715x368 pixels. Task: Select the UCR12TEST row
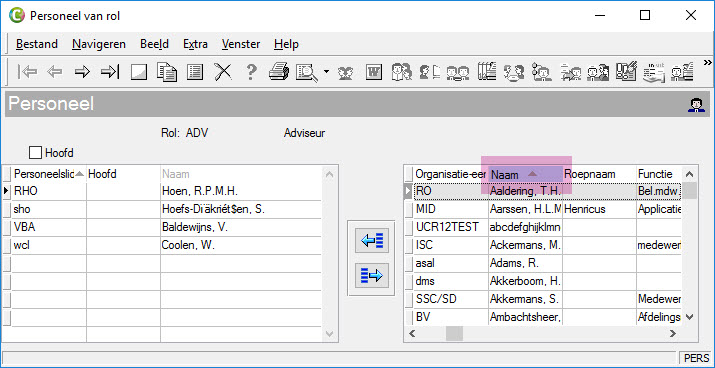543,227
